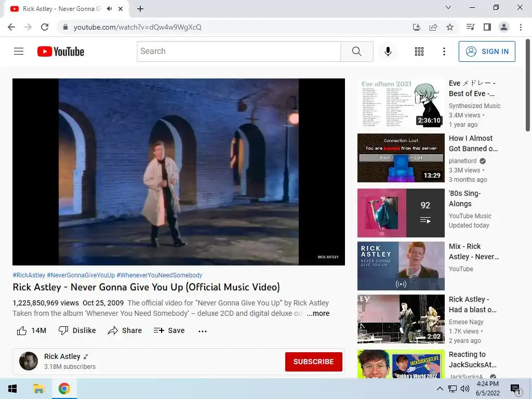Open Eve album 2021 video thumbnail
This screenshot has width=532, height=399.
click(401, 103)
